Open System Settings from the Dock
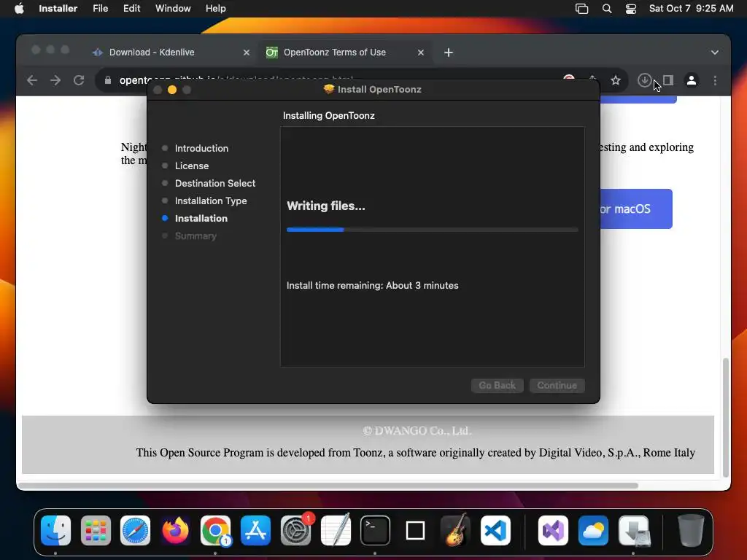 pyautogui.click(x=295, y=530)
